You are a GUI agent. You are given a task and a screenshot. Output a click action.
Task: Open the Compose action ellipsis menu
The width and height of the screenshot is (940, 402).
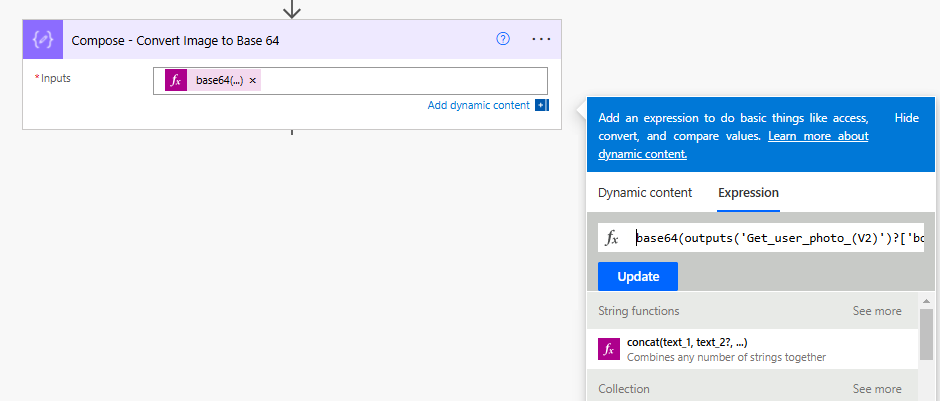click(541, 39)
